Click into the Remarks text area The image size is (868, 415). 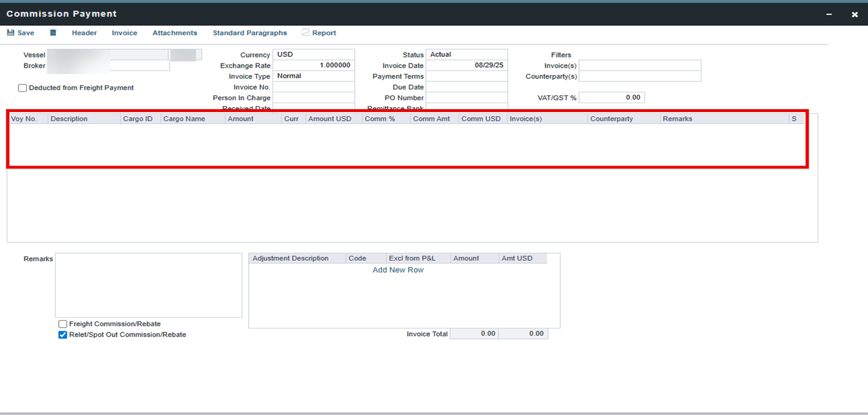[x=148, y=285]
